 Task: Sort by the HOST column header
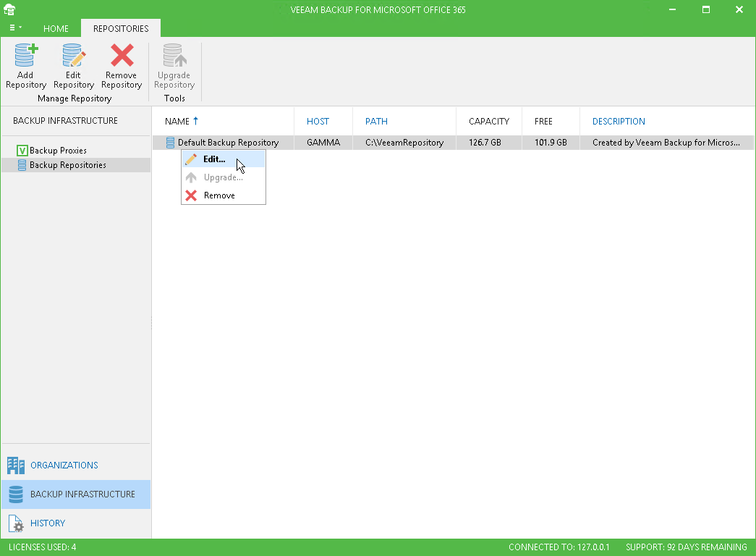318,121
